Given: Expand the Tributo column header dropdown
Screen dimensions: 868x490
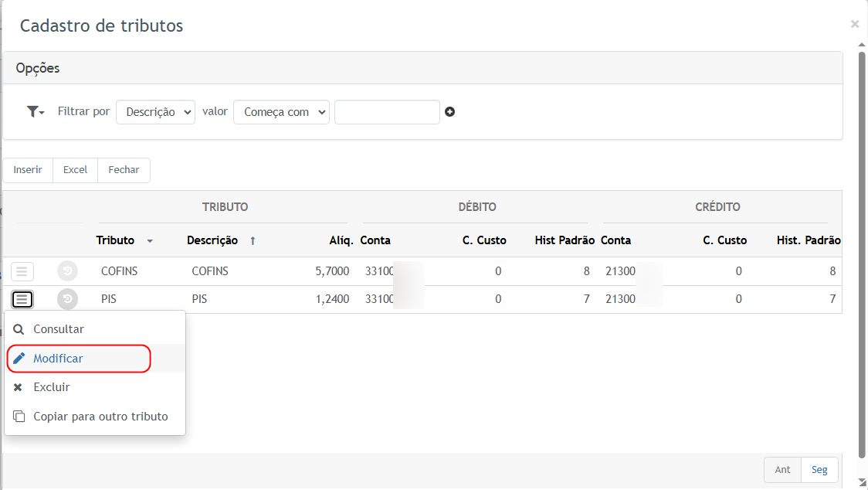Looking at the screenshot, I should point(150,241).
